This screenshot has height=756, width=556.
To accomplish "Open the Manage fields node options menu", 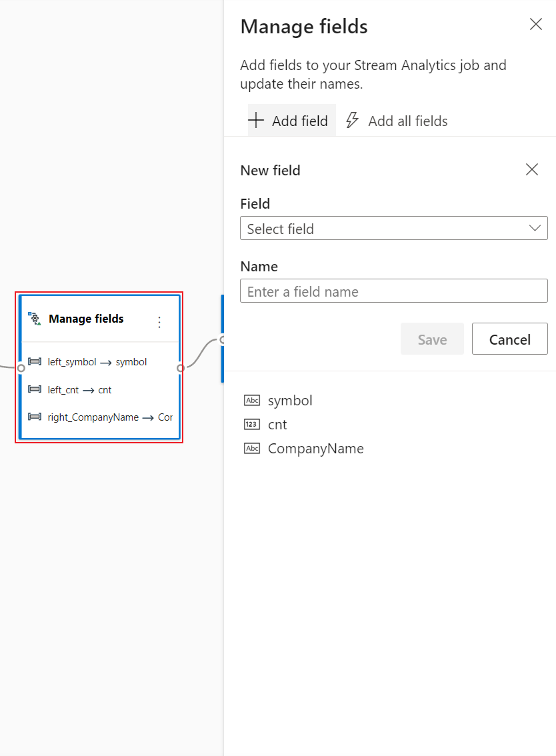I will [x=159, y=321].
